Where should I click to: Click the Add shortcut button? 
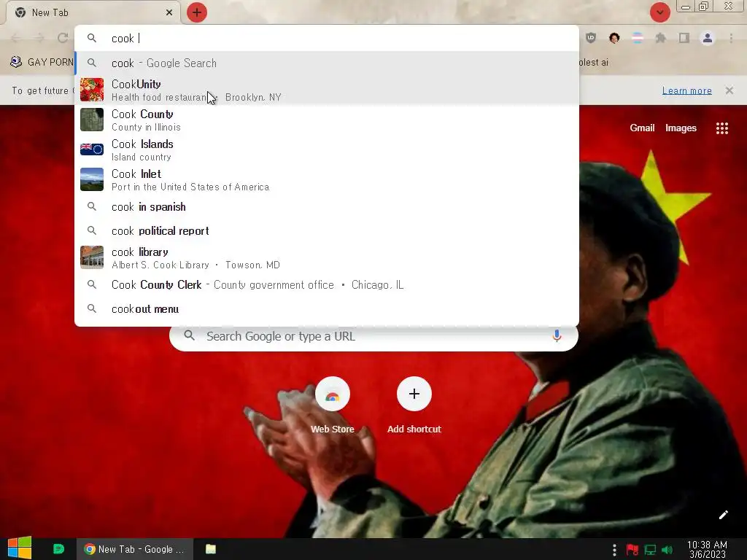click(x=414, y=405)
